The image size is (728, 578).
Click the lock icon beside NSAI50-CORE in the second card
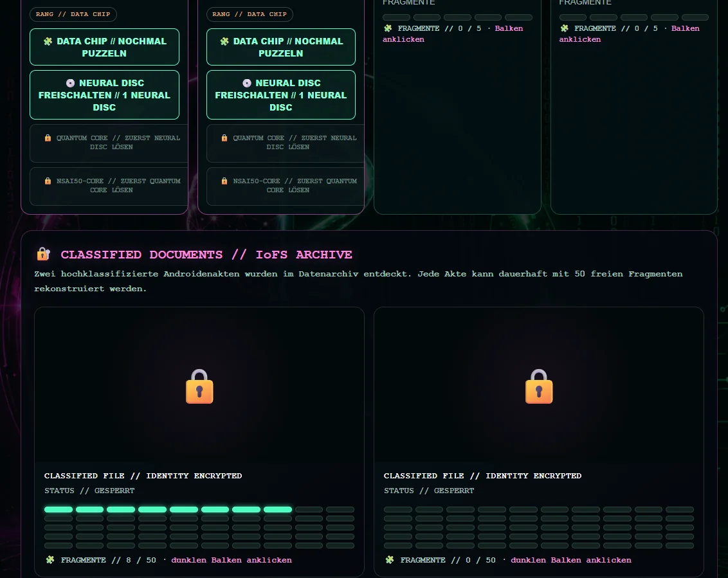224,181
